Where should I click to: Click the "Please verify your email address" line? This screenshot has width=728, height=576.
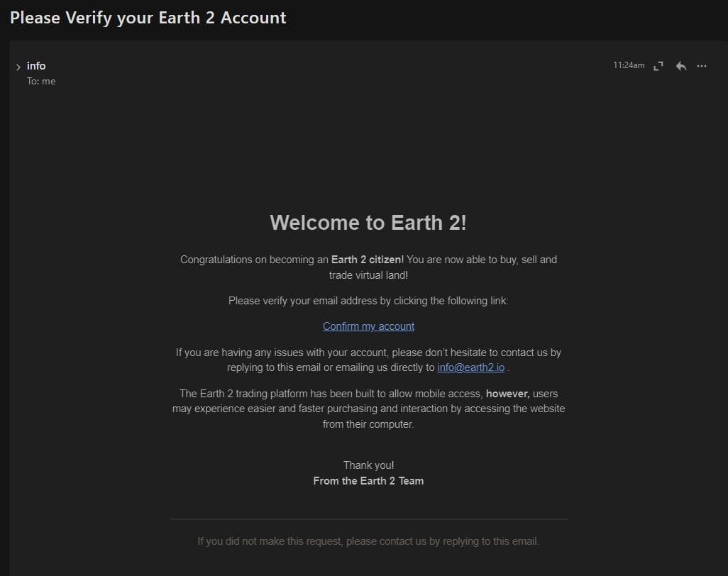[368, 301]
